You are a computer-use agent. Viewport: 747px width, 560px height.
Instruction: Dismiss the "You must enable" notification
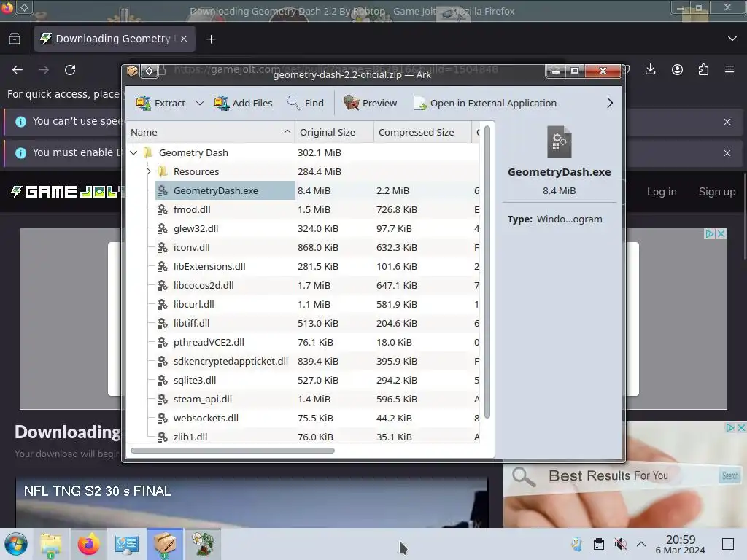727,153
